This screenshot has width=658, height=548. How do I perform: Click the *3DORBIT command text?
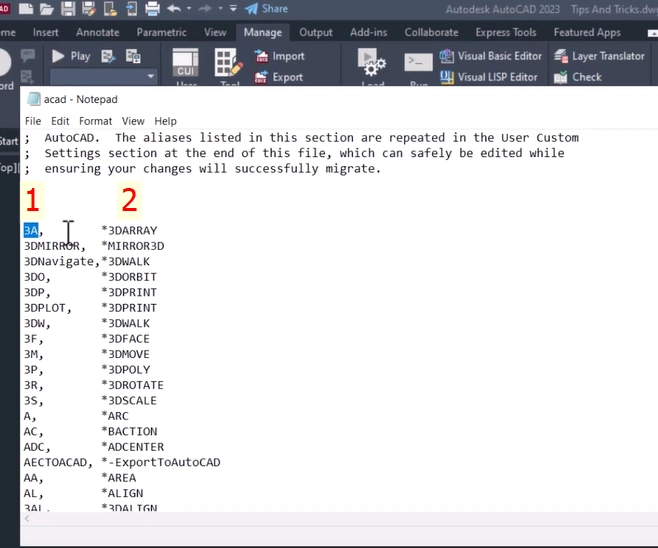point(129,277)
